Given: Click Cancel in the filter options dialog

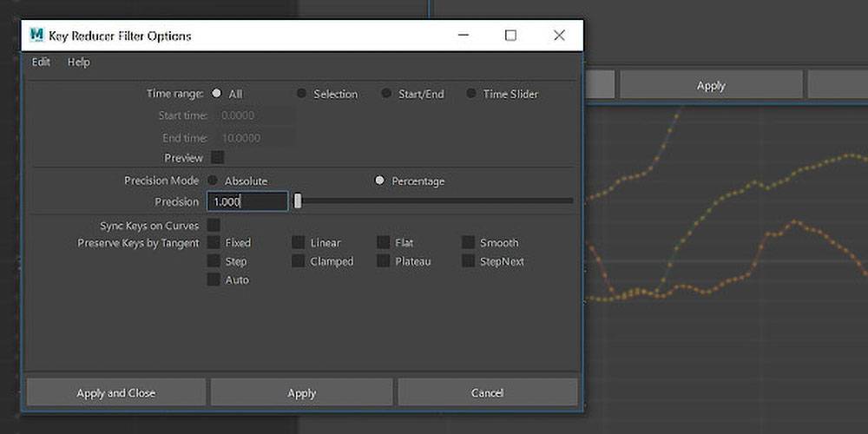Looking at the screenshot, I should coord(487,392).
